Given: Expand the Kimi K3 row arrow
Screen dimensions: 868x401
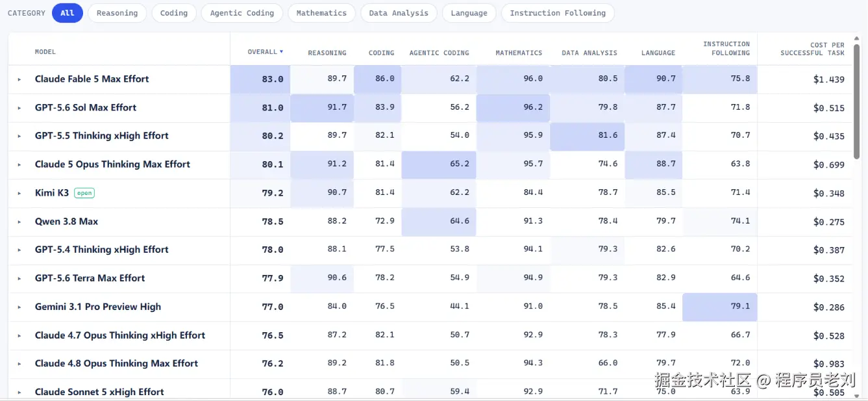Looking at the screenshot, I should (19, 193).
